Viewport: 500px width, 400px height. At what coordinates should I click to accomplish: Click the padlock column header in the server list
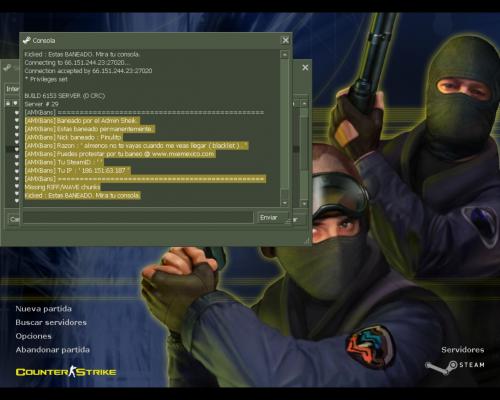[x=8, y=103]
